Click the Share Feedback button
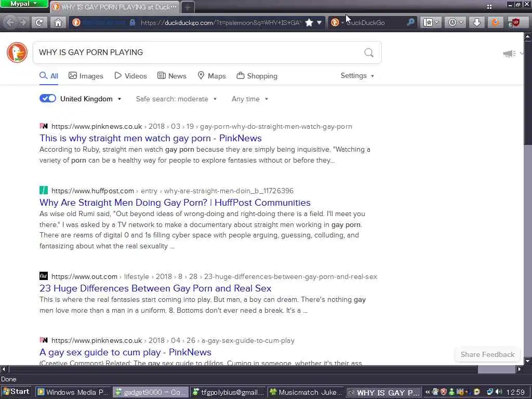This screenshot has width=532, height=399. (487, 354)
